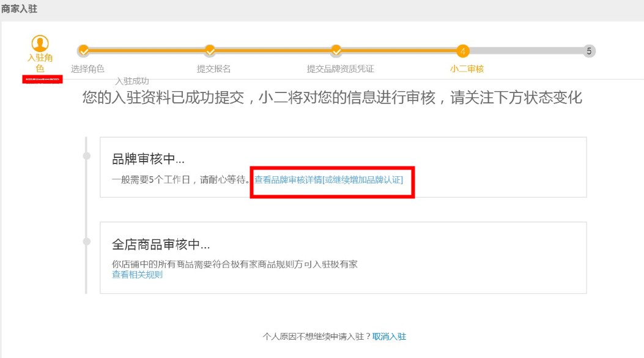Click the 提交品牌资质凭证 step checkmark circle
Screen dimensions: 644x358
click(x=336, y=51)
